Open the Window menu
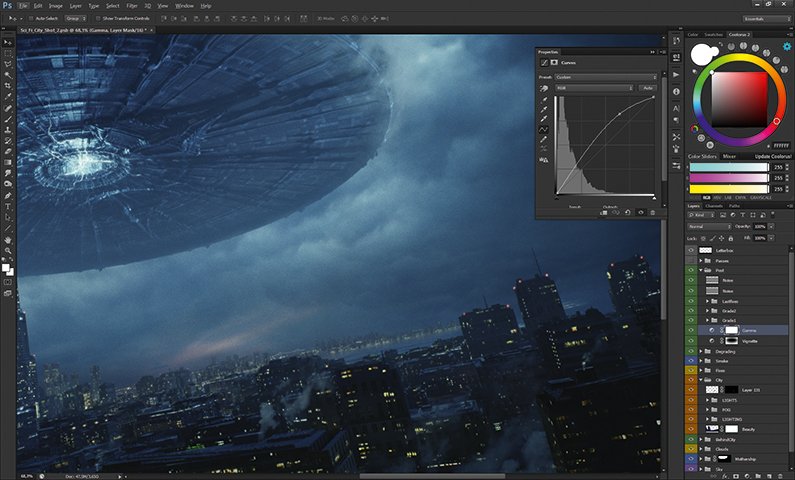This screenshot has height=480, width=795. pyautogui.click(x=184, y=6)
